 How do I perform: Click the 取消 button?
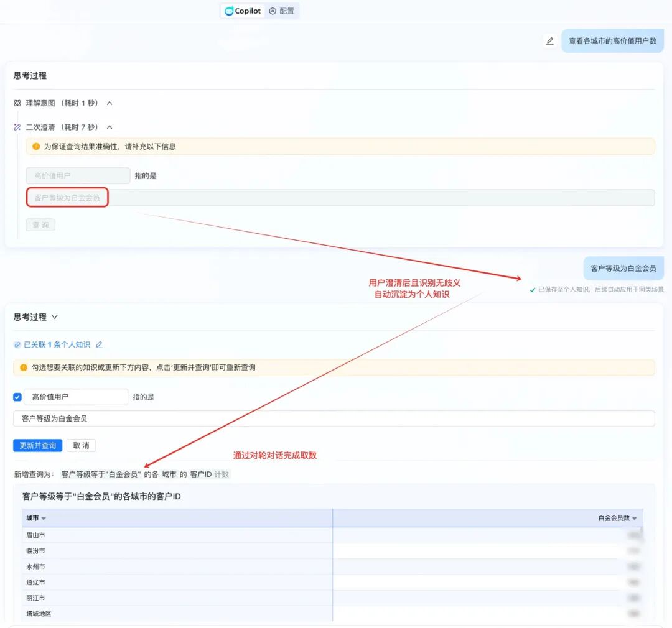tap(81, 446)
